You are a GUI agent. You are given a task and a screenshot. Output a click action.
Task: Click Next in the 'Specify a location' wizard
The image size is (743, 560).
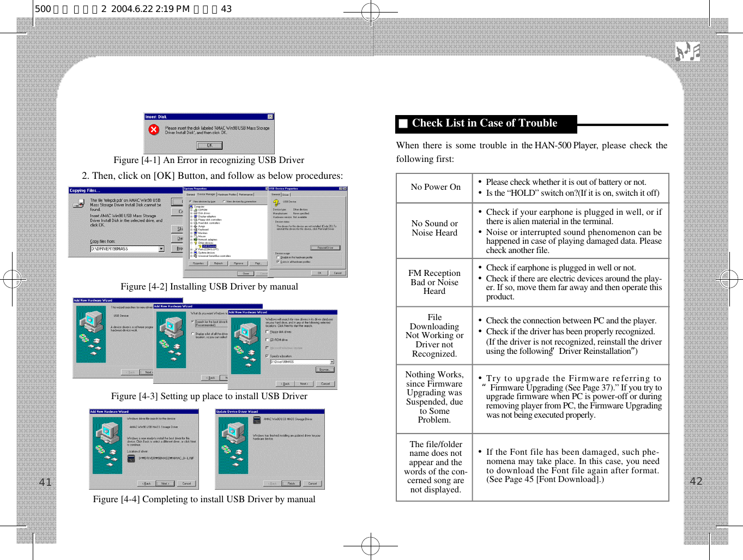coord(304,384)
